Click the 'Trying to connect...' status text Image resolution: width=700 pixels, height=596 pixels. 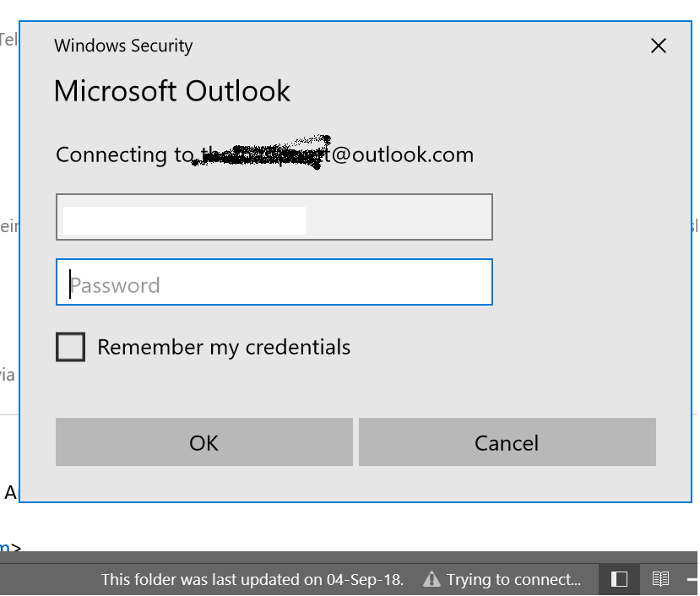coord(514,579)
